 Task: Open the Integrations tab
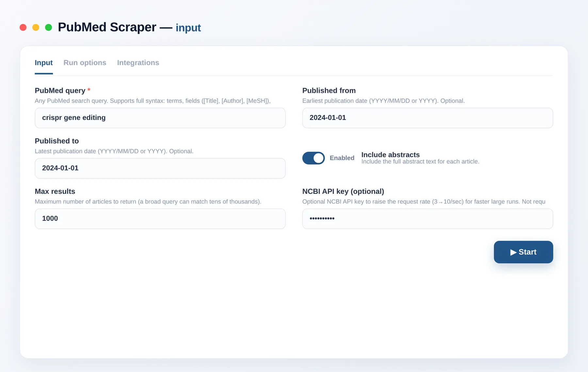point(138,63)
